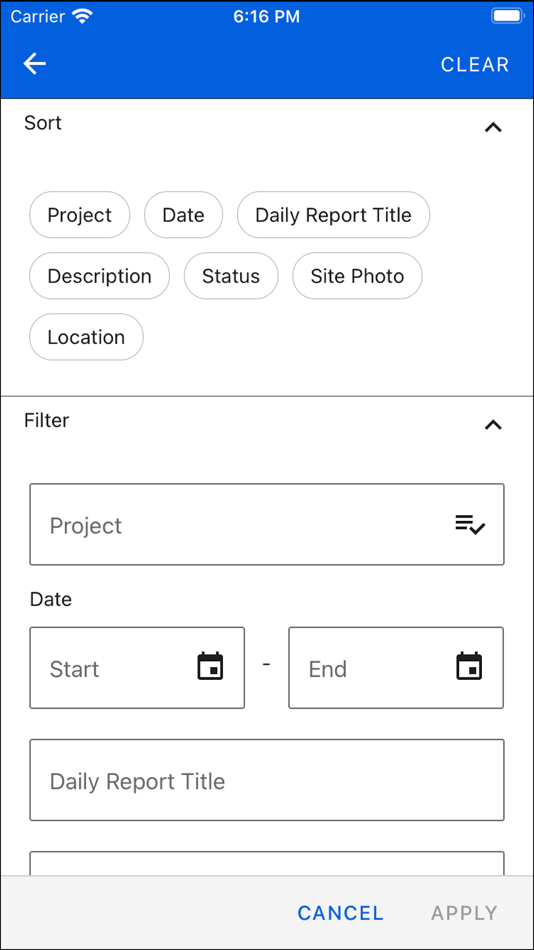This screenshot has height=950, width=534.
Task: Tap the CANCEL button
Action: 341,913
